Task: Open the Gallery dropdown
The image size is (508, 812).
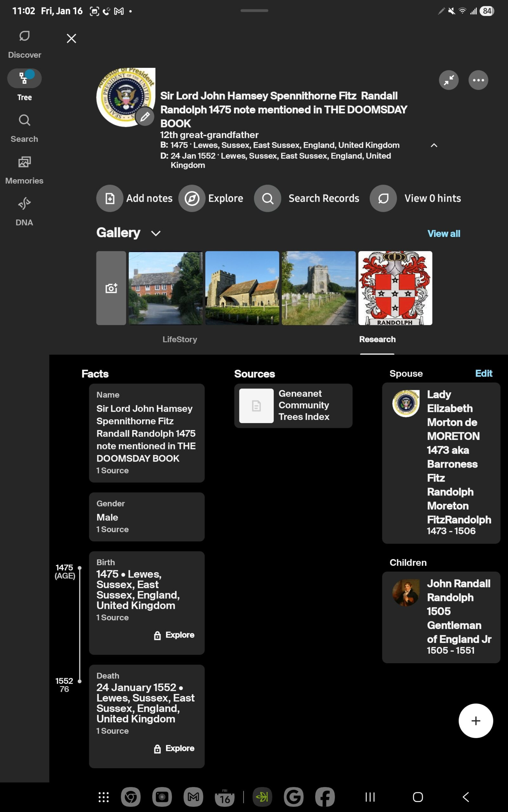Action: [x=156, y=233]
